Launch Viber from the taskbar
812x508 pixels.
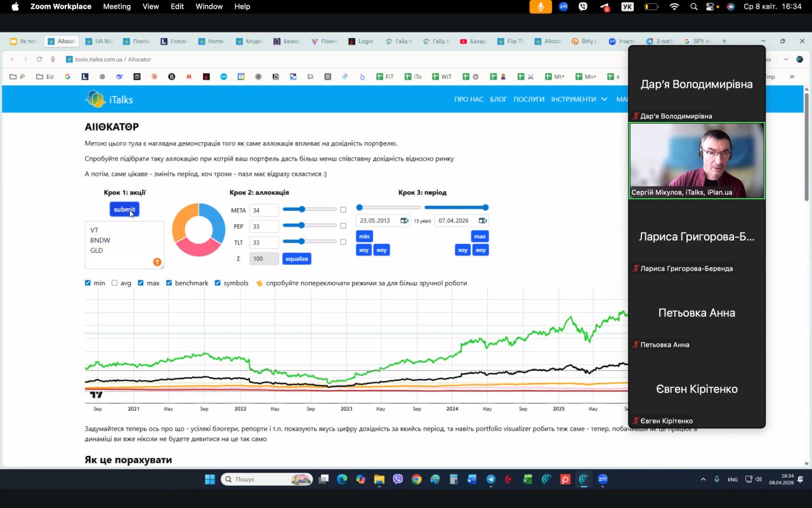point(398,479)
